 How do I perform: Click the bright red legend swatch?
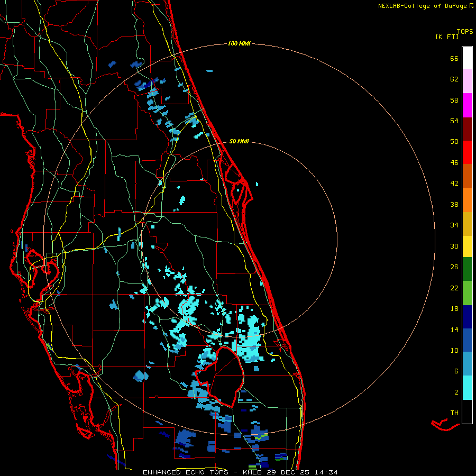467,152
